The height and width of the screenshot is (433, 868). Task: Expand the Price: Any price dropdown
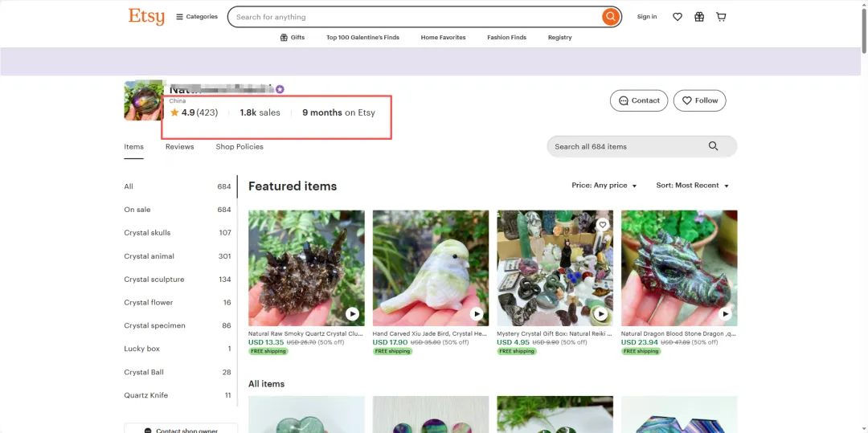tap(604, 186)
